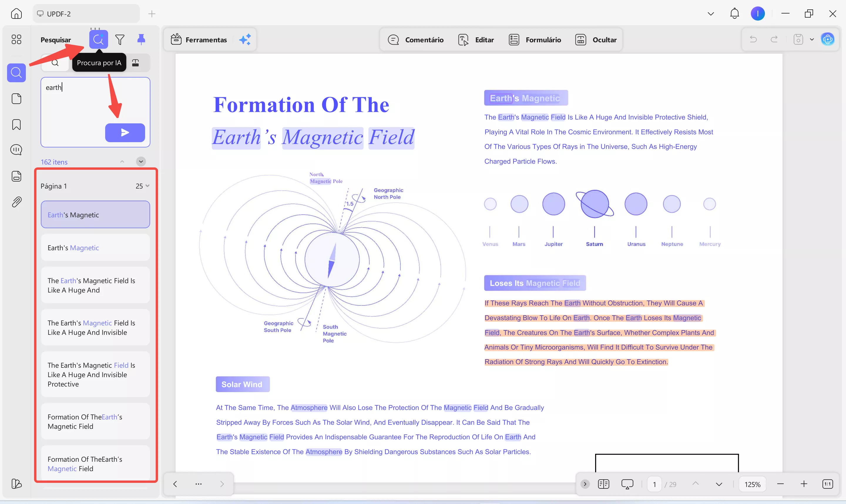Click the filter funnel icon

(120, 40)
